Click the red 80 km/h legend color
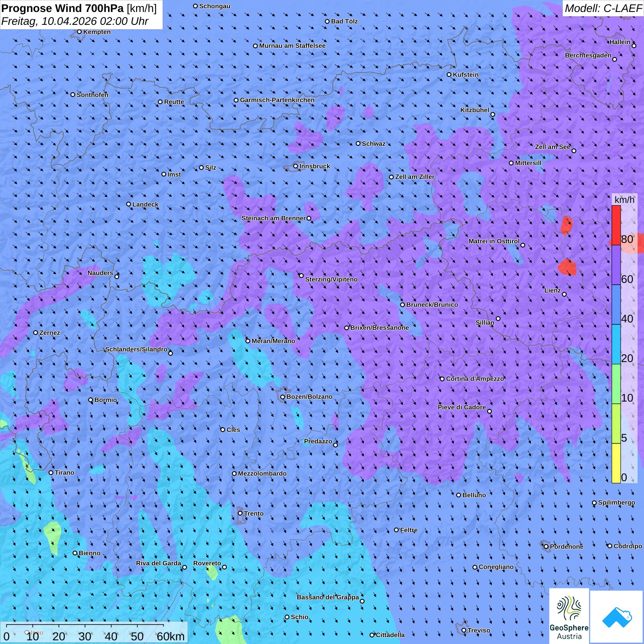This screenshot has width=644, height=644. coord(616,225)
